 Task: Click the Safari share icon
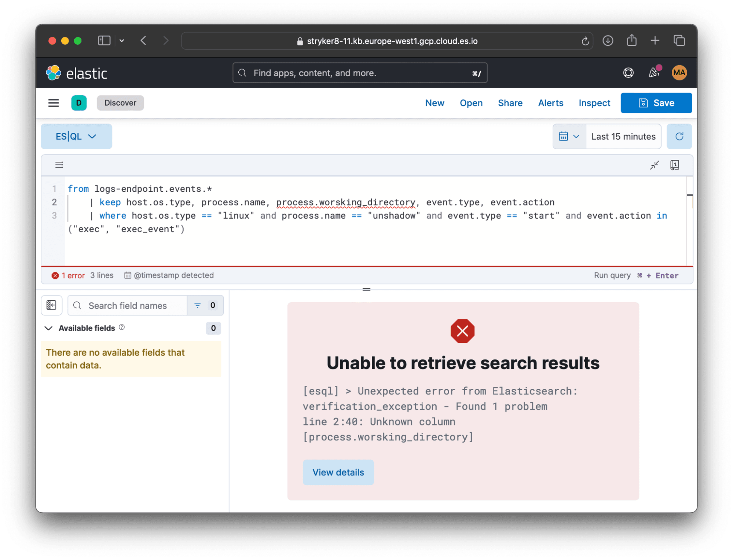[631, 40]
